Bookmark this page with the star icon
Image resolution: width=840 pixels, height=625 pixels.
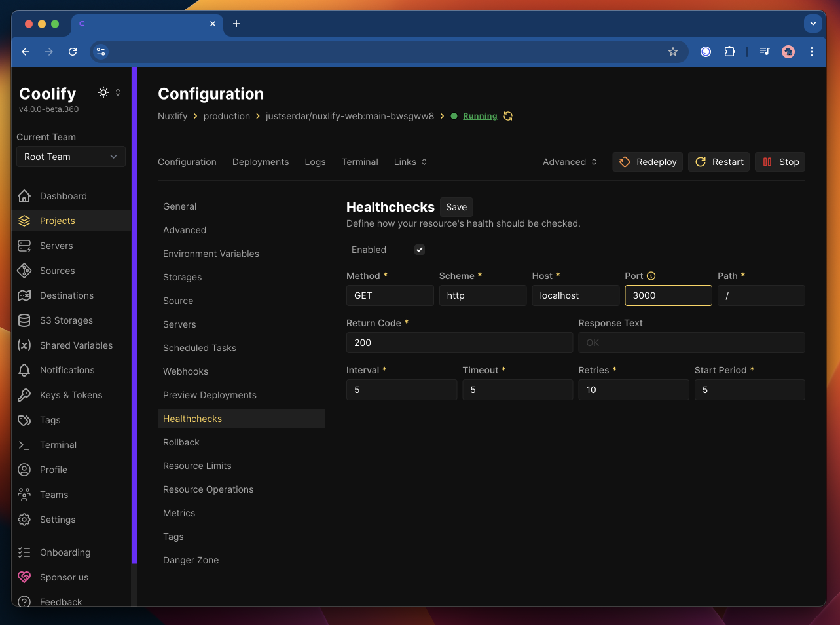[673, 52]
